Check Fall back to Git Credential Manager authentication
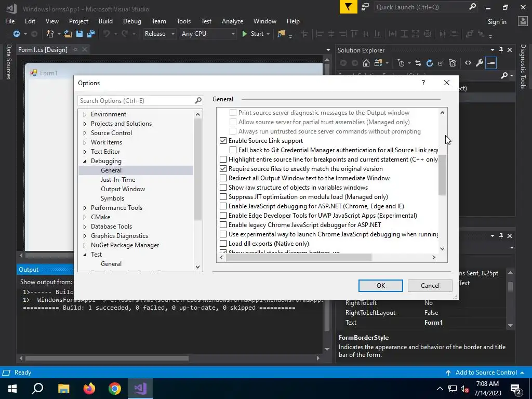 coord(233,150)
